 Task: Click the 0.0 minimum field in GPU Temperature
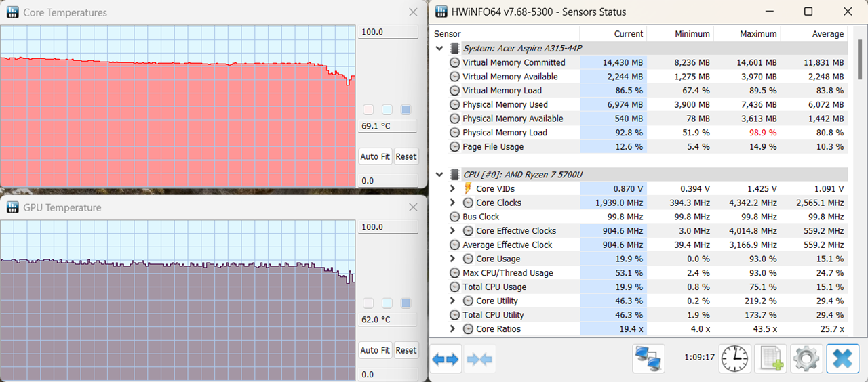pos(388,375)
